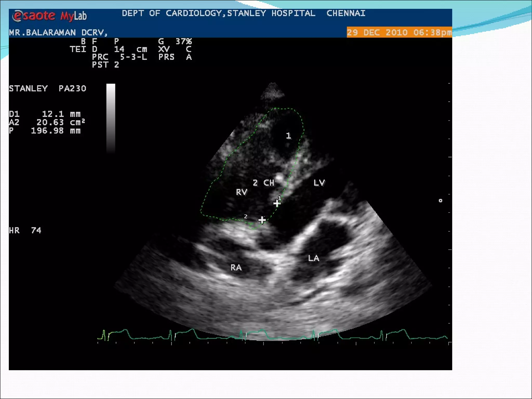Click the D1 12.1 mm measurement
Image resolution: width=532 pixels, height=399 pixels.
[45, 114]
